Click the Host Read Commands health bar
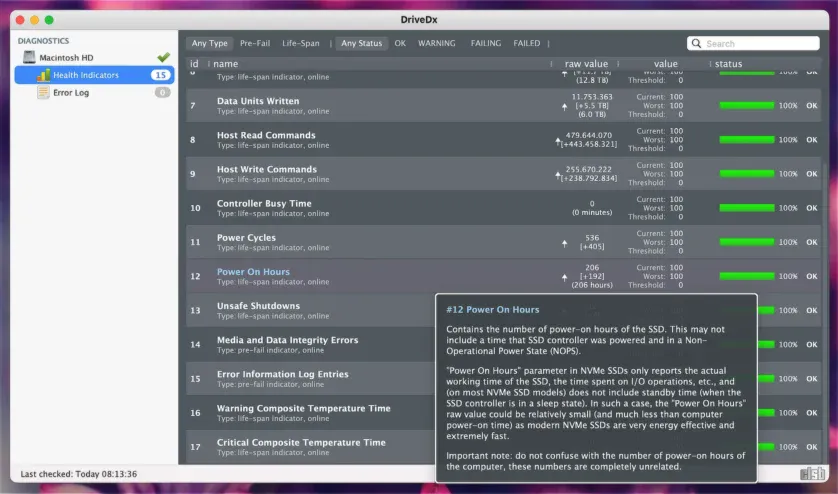Screen dimensions: 838x494 pyautogui.click(x=746, y=140)
